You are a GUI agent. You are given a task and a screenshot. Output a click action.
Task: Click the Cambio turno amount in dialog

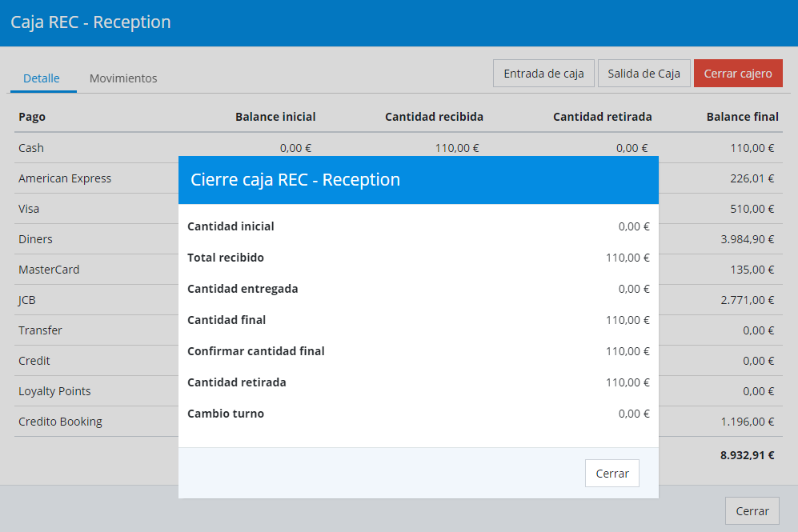point(633,414)
